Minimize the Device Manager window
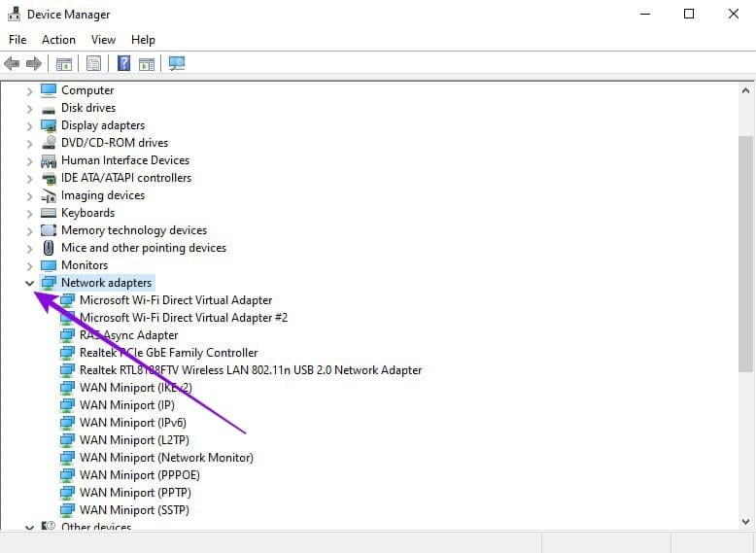The image size is (756, 553). (x=645, y=14)
